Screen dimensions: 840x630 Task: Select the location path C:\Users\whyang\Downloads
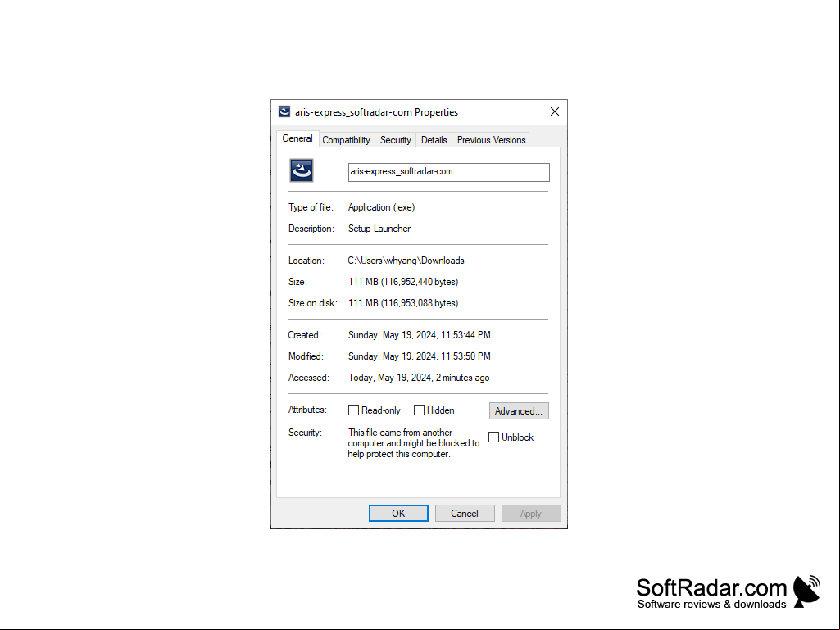click(406, 261)
